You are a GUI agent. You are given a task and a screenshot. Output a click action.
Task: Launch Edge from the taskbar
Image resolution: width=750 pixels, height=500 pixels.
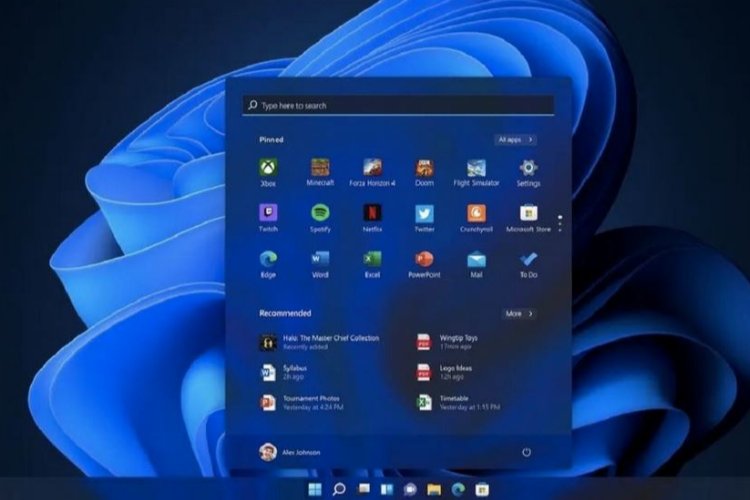458,489
